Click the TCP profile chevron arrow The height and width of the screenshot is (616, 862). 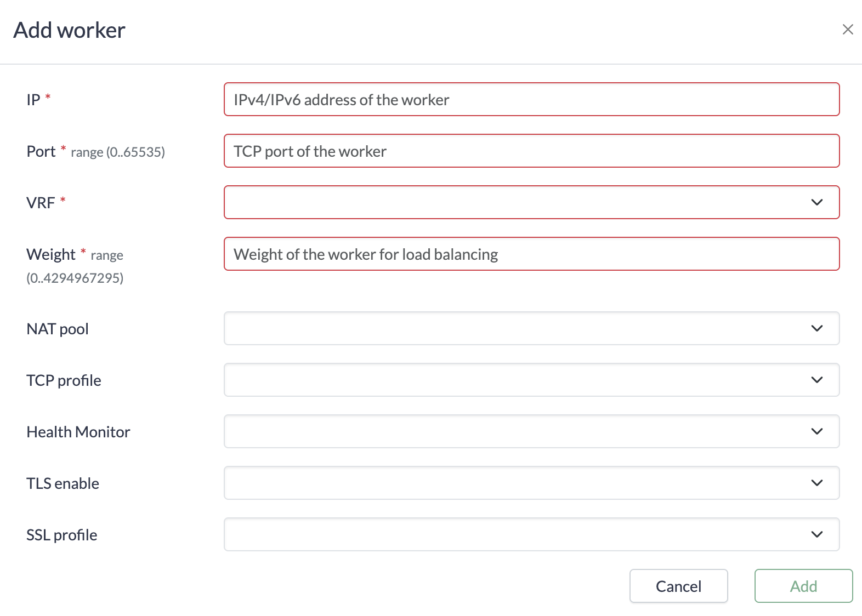816,380
